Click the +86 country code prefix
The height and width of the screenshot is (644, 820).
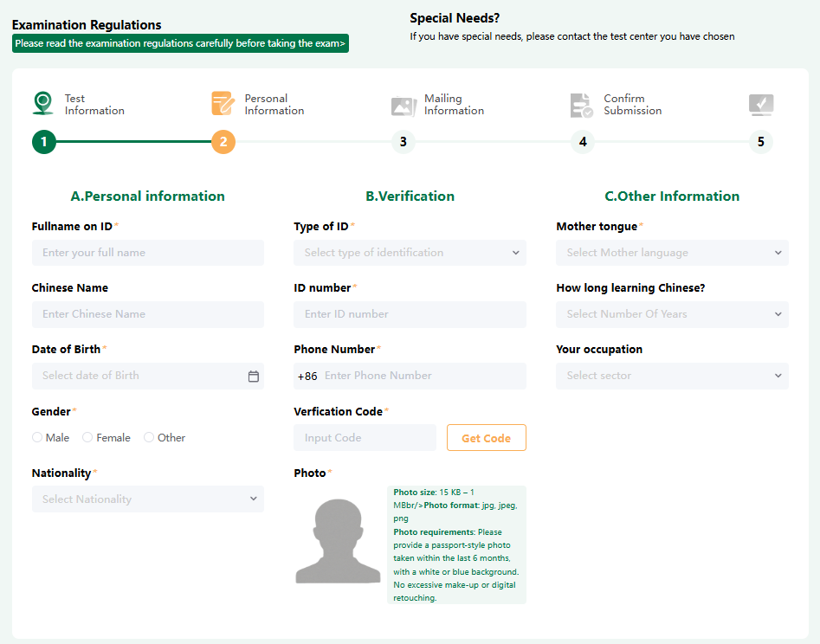pos(307,377)
